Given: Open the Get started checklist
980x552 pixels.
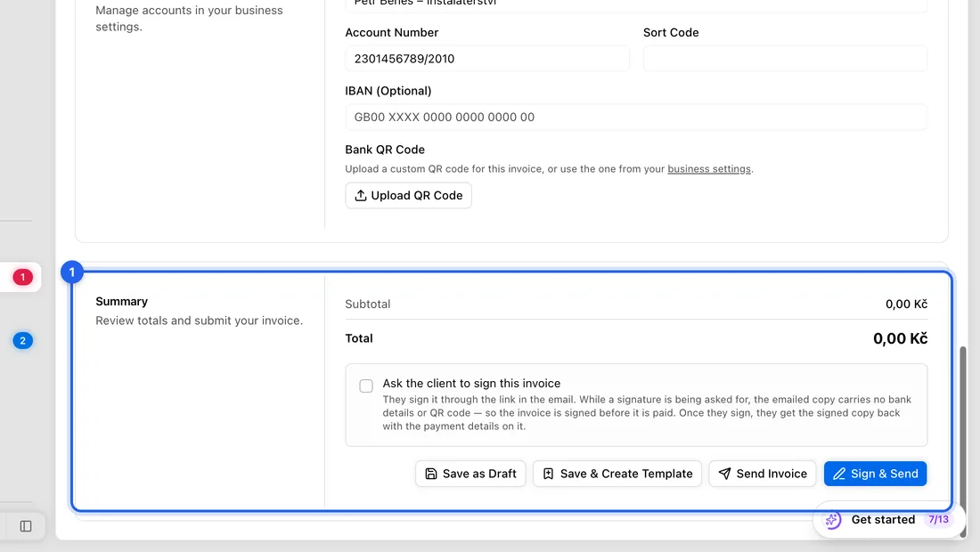Looking at the screenshot, I should [889, 520].
